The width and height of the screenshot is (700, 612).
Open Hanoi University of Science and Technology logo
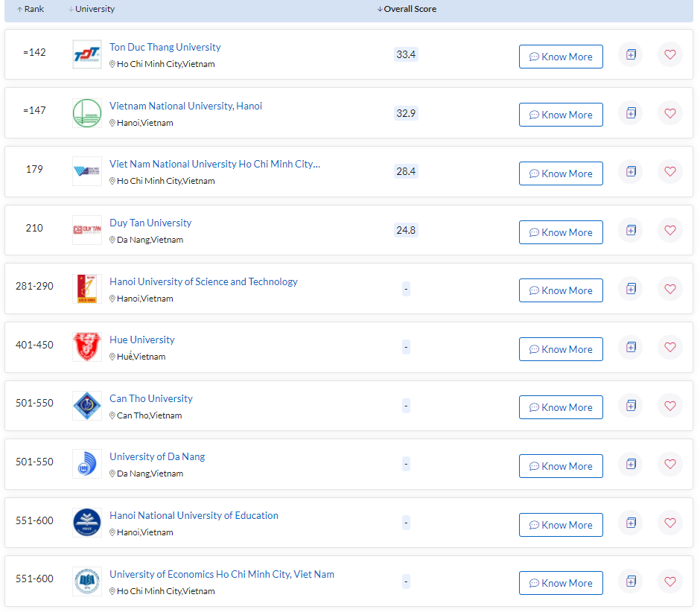click(x=87, y=289)
